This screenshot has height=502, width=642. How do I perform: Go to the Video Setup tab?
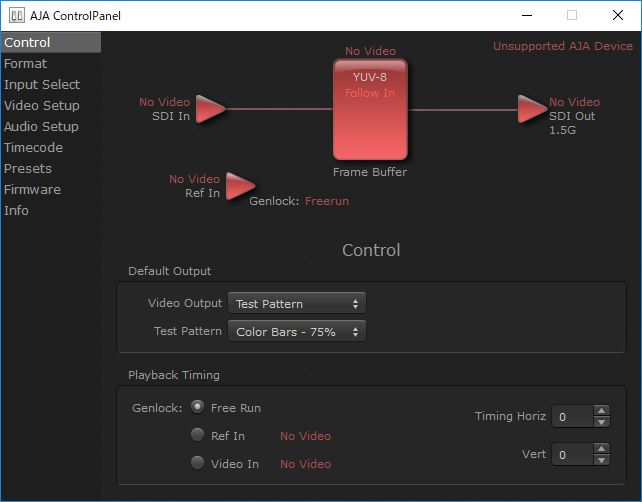(51, 105)
